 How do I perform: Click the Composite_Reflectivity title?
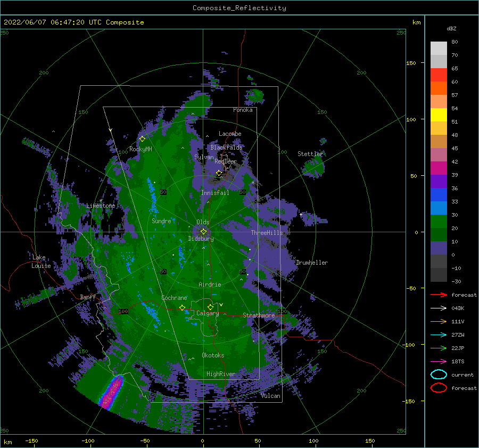click(x=239, y=8)
